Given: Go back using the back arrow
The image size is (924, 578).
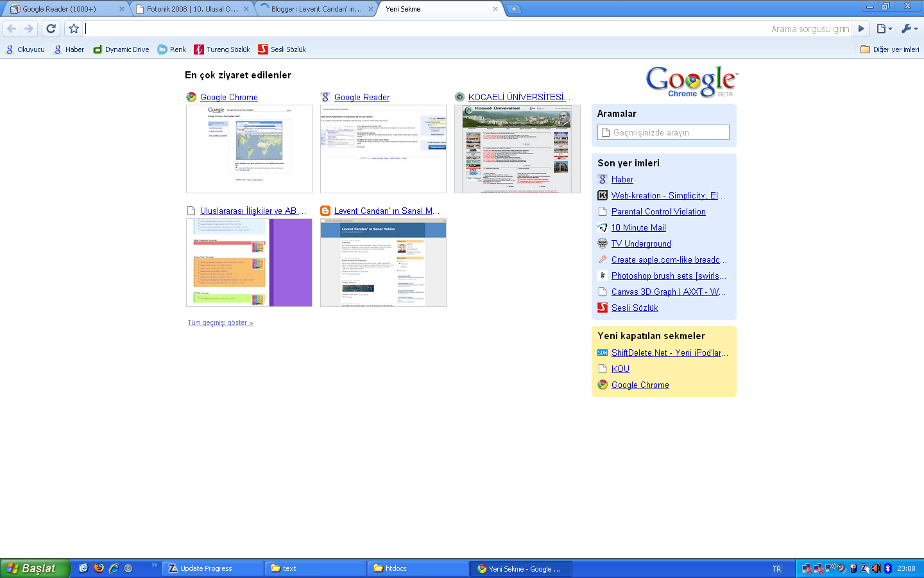Looking at the screenshot, I should point(12,28).
